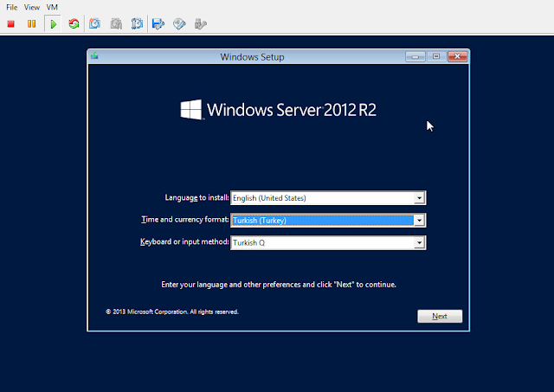
Task: Minimize the Windows Setup window
Action: point(415,56)
